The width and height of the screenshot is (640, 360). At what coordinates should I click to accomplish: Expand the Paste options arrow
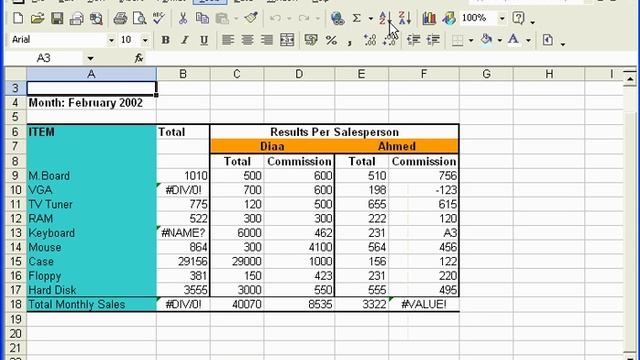[236, 19]
